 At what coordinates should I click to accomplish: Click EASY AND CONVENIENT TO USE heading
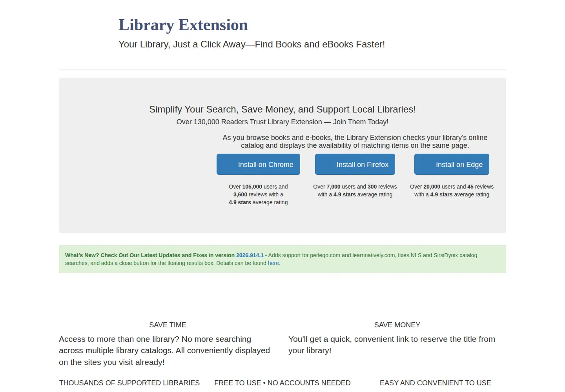(436, 383)
